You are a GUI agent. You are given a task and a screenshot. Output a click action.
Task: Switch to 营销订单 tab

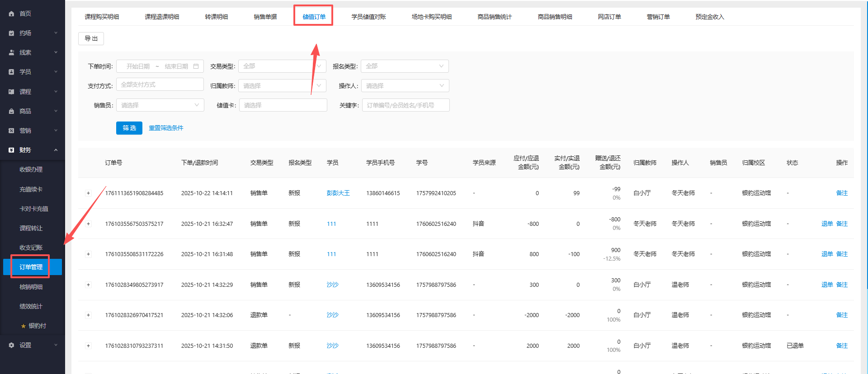click(658, 17)
